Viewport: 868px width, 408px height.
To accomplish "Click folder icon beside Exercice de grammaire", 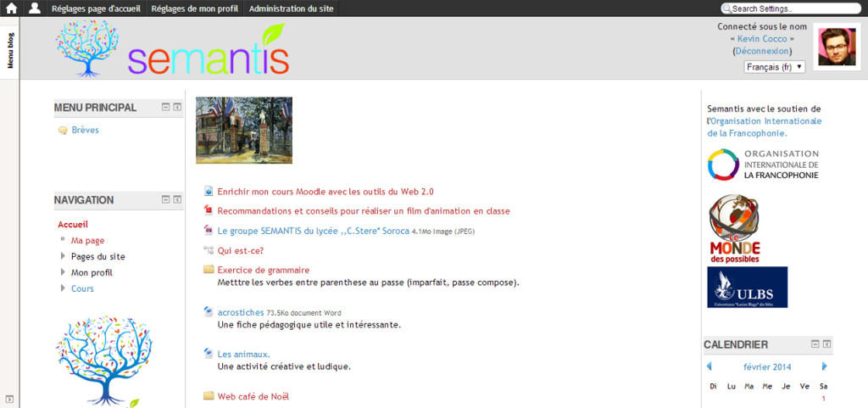I will point(209,270).
